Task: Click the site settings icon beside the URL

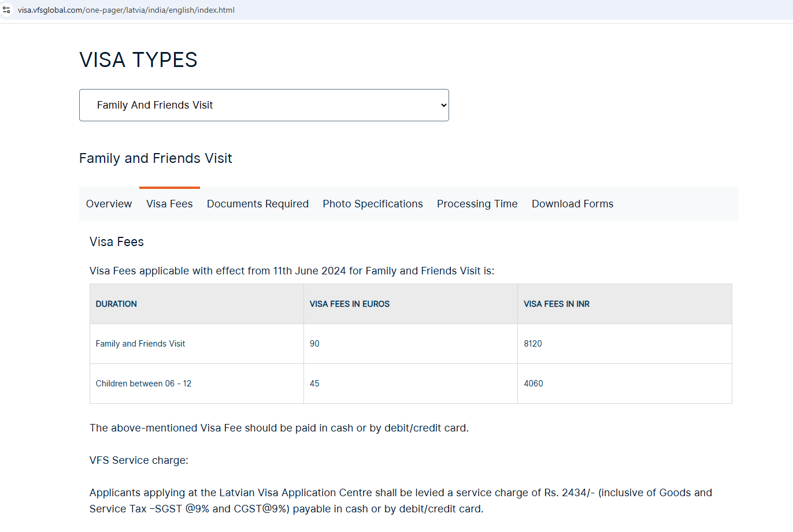Action: (7, 10)
